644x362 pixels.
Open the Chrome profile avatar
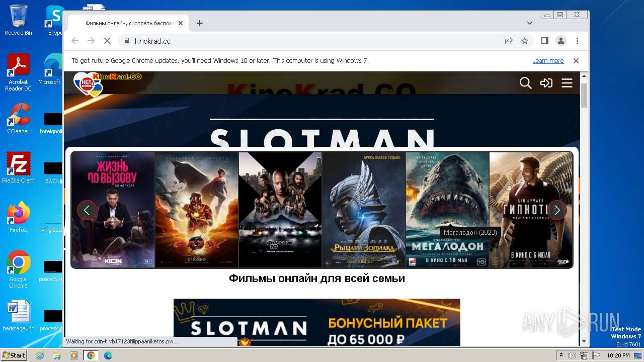pyautogui.click(x=561, y=41)
